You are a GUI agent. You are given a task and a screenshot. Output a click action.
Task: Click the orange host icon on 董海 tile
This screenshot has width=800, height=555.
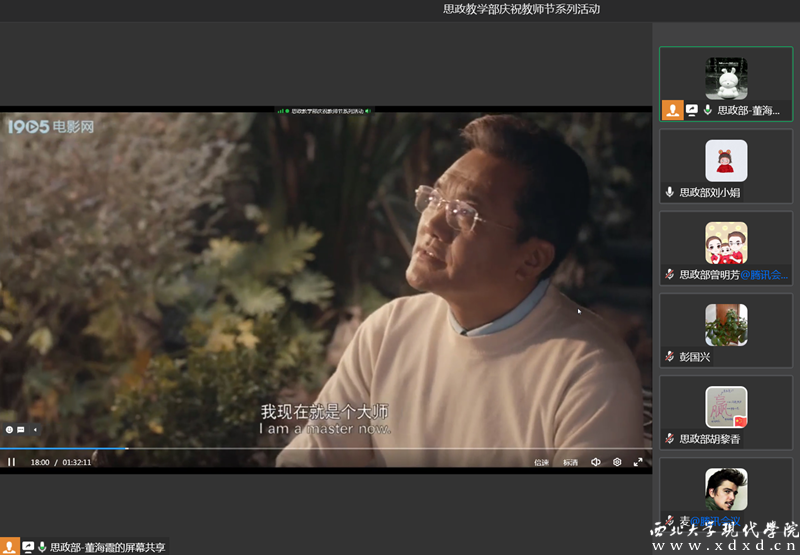672,110
